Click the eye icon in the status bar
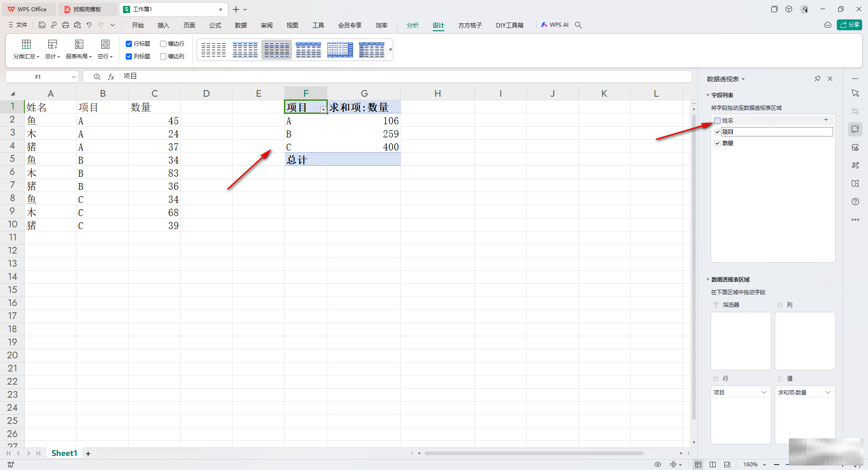868x470 pixels. coord(658,465)
